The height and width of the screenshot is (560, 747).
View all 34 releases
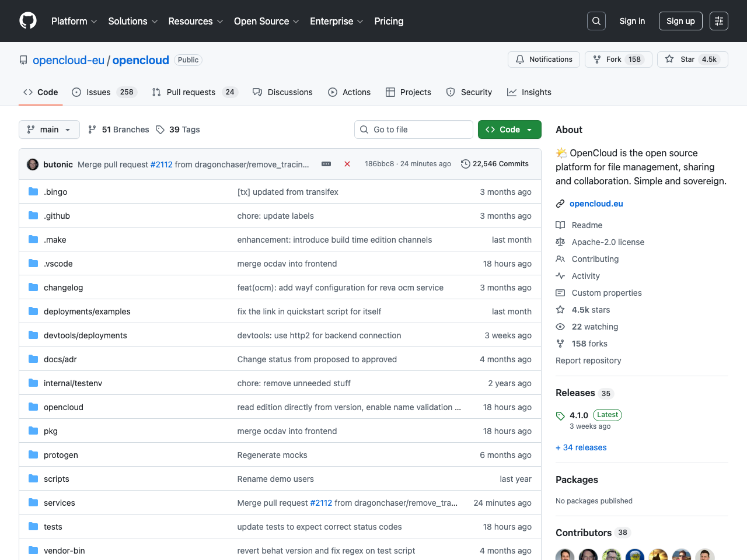point(581,447)
